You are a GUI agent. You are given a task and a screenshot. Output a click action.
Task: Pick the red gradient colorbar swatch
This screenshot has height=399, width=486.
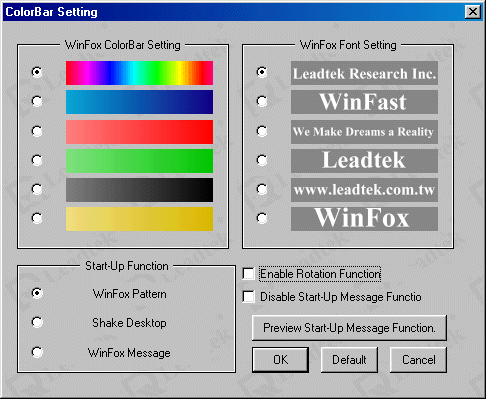139,132
